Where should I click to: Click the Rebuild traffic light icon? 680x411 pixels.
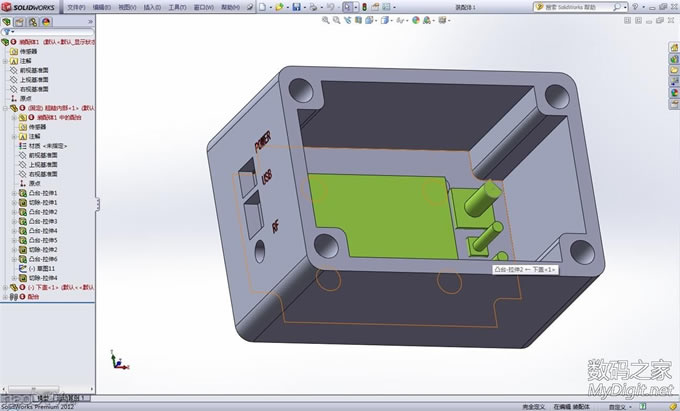click(x=363, y=7)
